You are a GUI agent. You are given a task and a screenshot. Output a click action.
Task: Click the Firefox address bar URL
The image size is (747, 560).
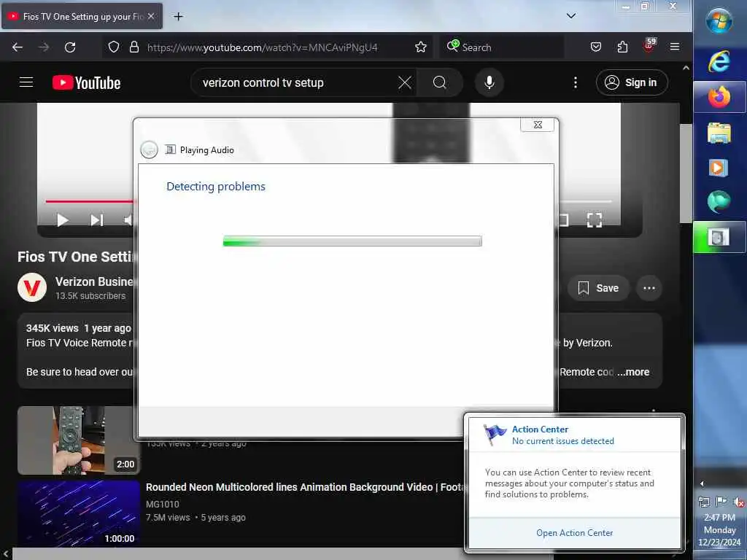pos(262,47)
